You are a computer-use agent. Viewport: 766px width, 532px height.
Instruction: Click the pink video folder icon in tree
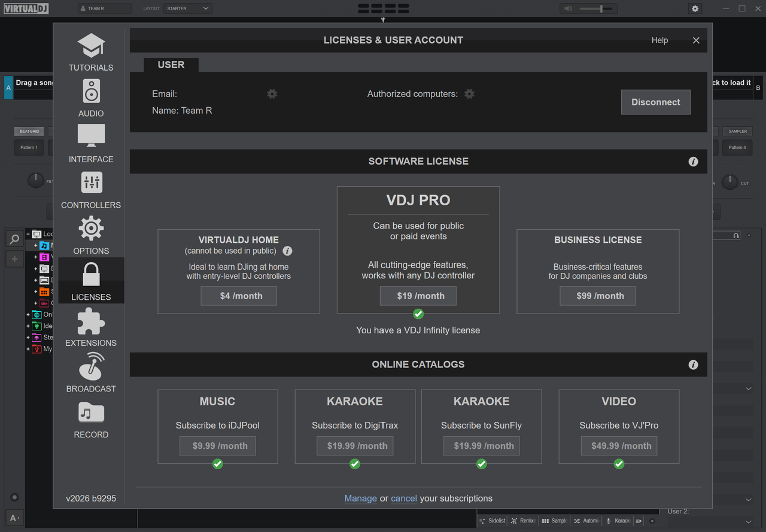point(45,257)
